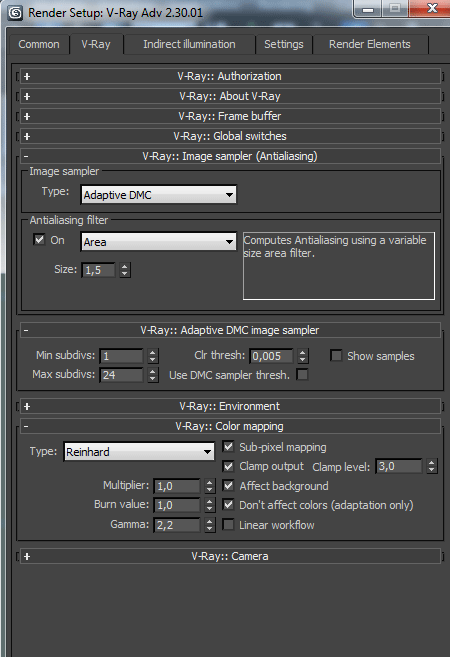450x657 pixels.
Task: Click the Burn value spinner arrows
Action: tap(209, 505)
